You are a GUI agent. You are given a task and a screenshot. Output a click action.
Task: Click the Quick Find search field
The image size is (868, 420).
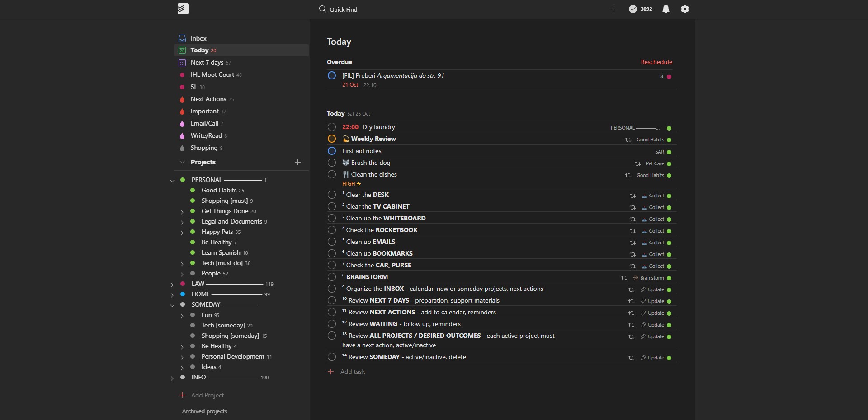coord(344,9)
